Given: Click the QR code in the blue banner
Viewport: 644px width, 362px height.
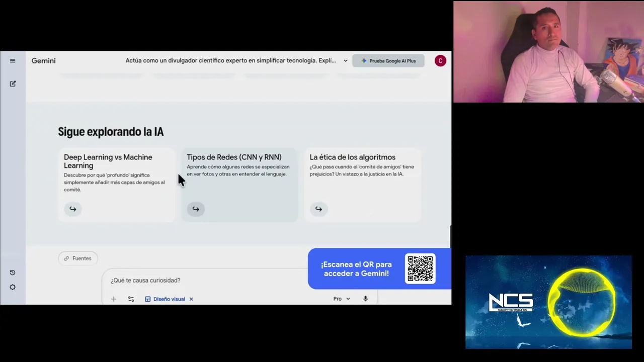Looking at the screenshot, I should coord(420,268).
